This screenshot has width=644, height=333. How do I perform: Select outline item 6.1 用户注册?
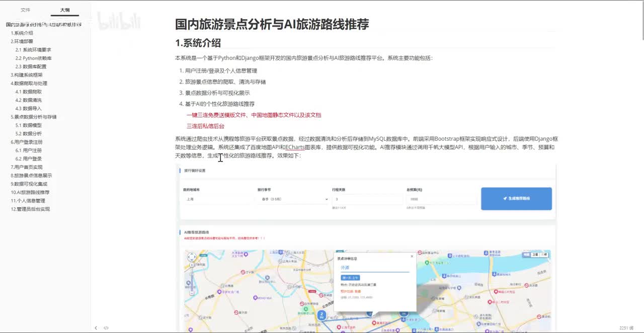point(29,150)
